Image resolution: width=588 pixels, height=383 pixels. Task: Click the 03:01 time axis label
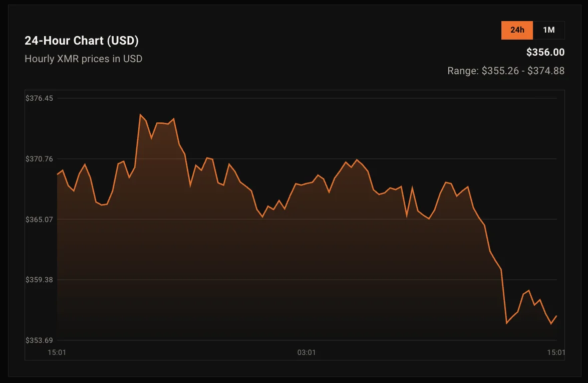tap(307, 352)
